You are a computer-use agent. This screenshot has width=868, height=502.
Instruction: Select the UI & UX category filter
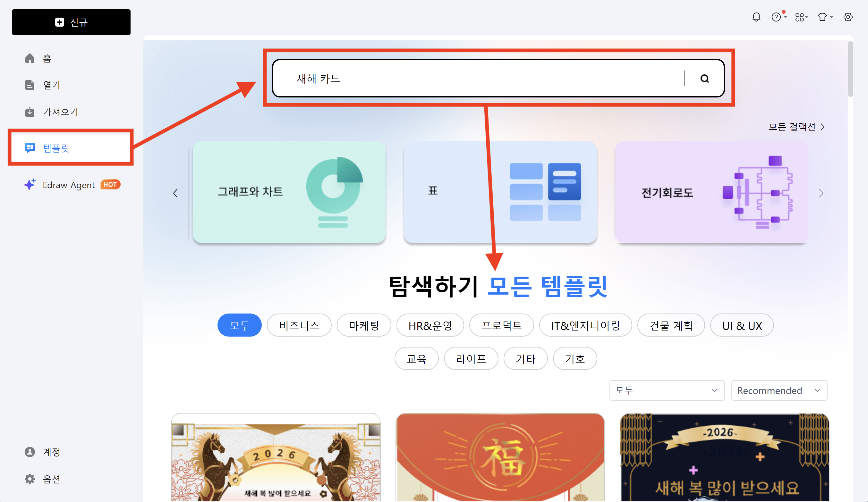click(x=742, y=325)
